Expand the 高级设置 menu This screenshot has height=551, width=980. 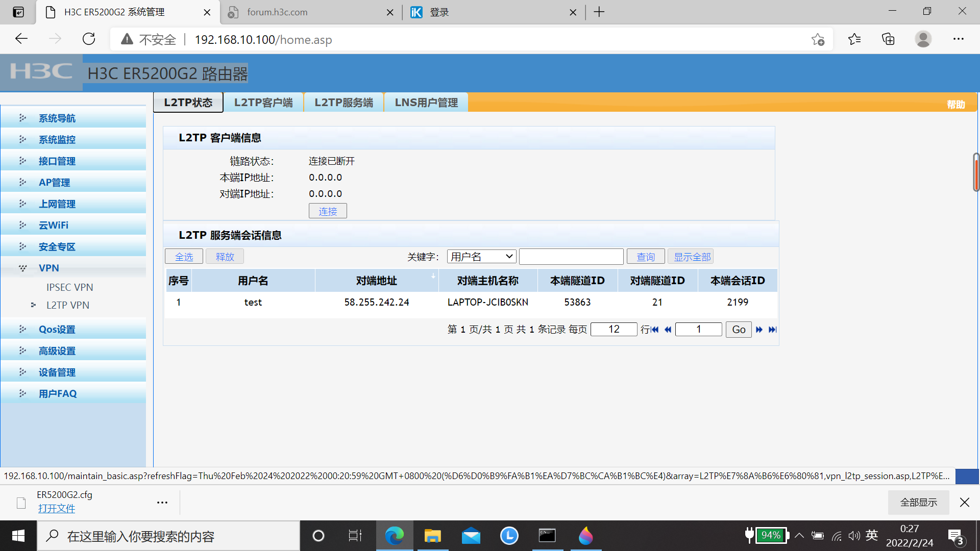(x=57, y=351)
